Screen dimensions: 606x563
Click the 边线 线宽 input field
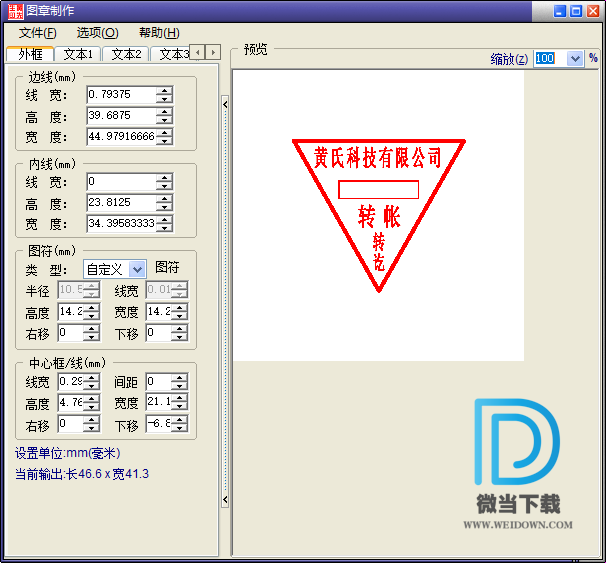coord(121,95)
